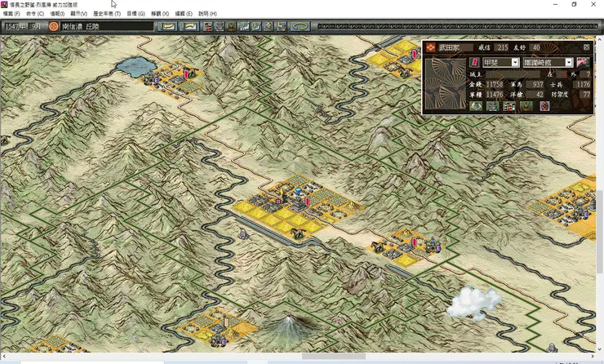Click the 金錢 value 11758
Viewport: 604px width, 364px height.
494,84
